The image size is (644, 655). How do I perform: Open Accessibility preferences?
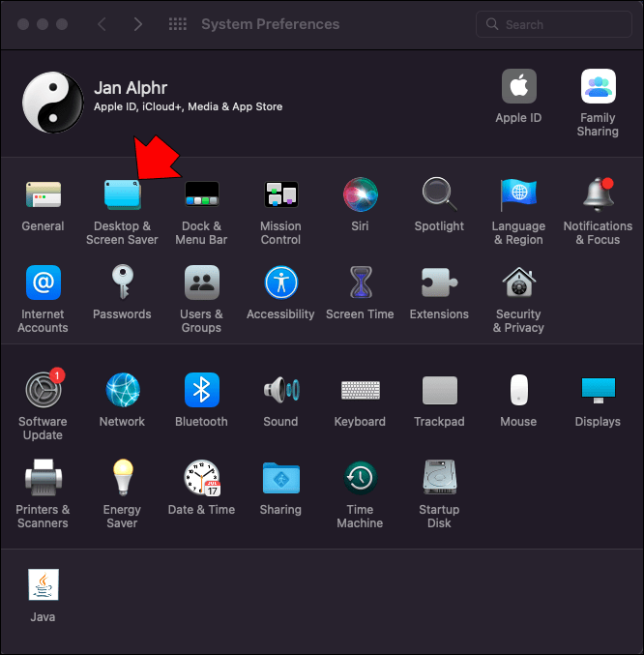coord(280,283)
